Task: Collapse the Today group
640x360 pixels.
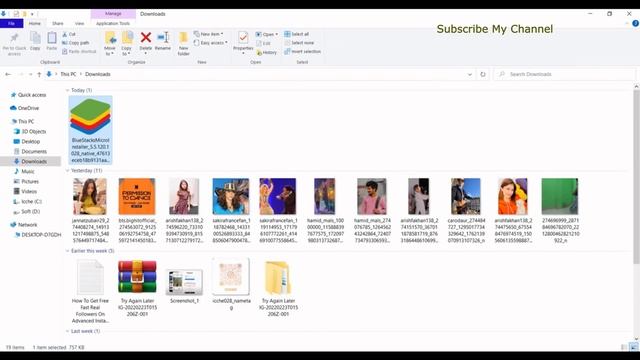Action: [x=68, y=90]
